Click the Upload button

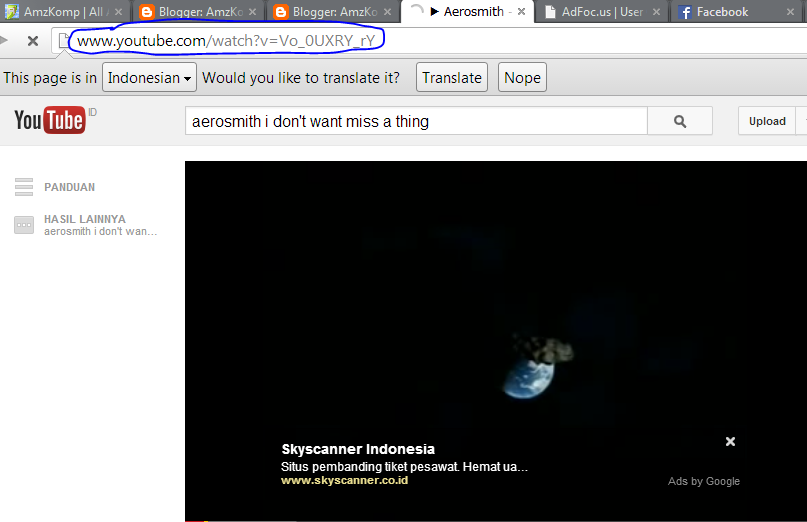767,121
